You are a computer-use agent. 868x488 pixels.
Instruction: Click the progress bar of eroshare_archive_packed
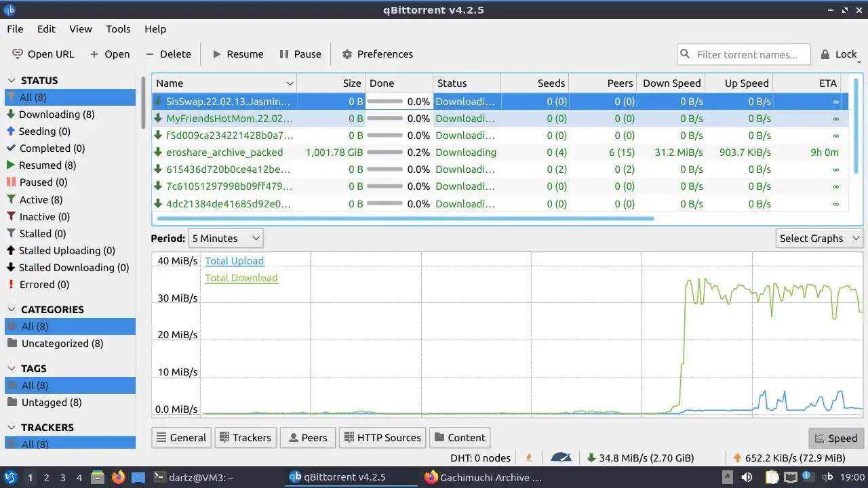[384, 152]
